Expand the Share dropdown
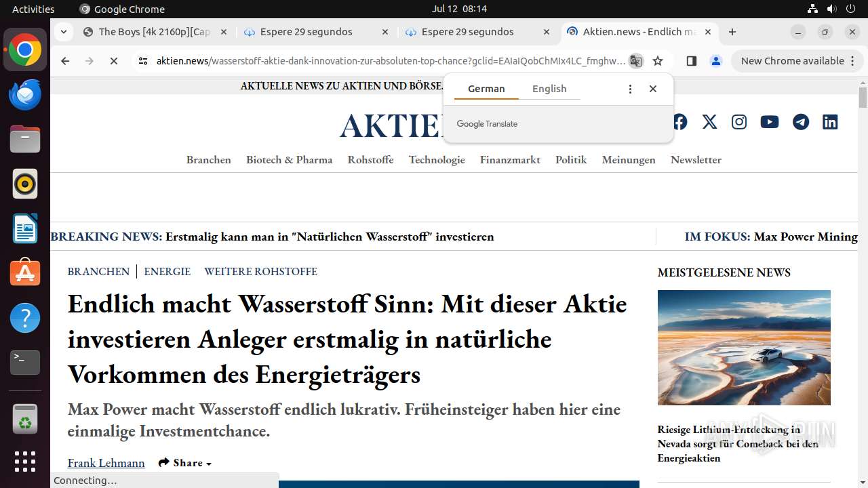The width and height of the screenshot is (868, 488). (x=185, y=463)
